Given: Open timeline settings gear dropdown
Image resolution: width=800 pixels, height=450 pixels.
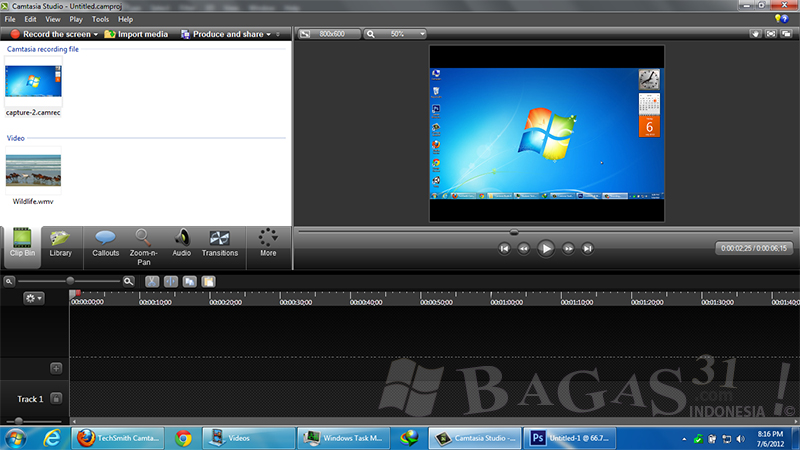Looking at the screenshot, I should click(x=34, y=298).
